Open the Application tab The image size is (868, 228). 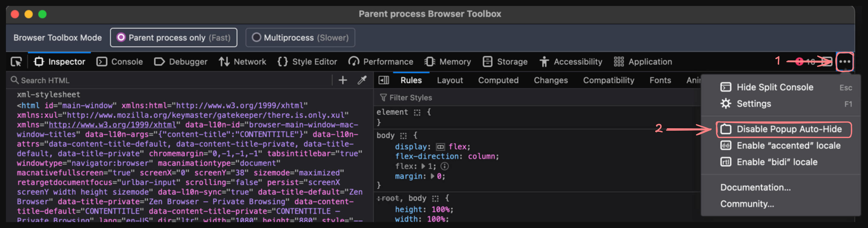click(x=643, y=62)
